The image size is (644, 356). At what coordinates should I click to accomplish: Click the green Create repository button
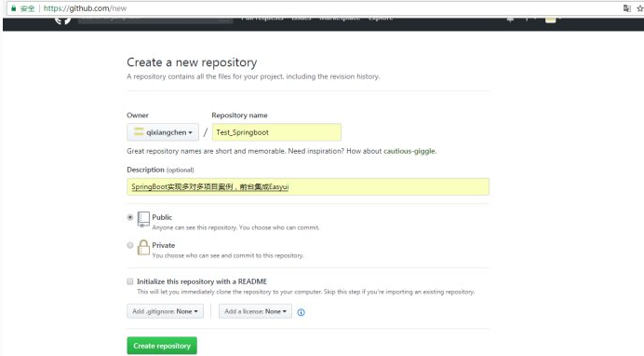(162, 346)
